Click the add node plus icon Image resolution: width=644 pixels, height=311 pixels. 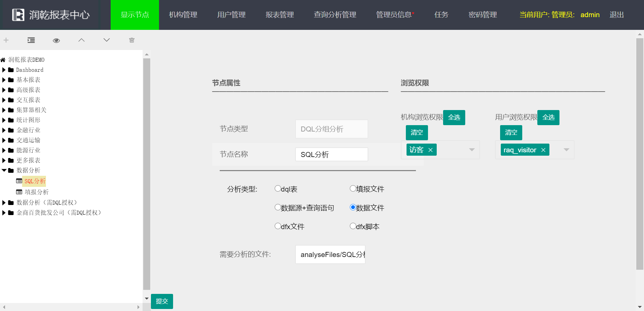coord(6,40)
